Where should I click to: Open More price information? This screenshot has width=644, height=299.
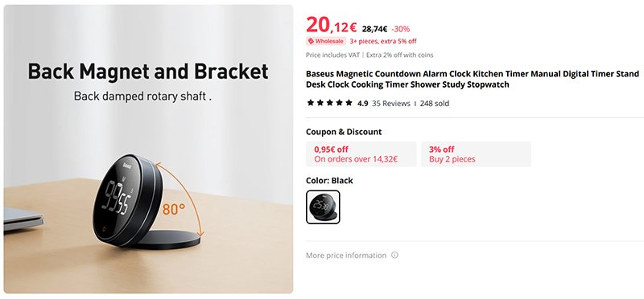[346, 256]
